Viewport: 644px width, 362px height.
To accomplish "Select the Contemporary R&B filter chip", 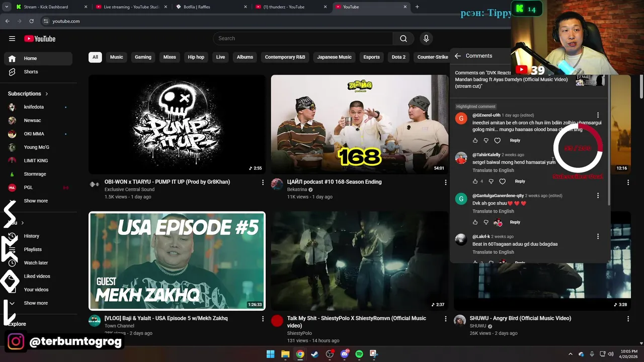I will coord(285,57).
